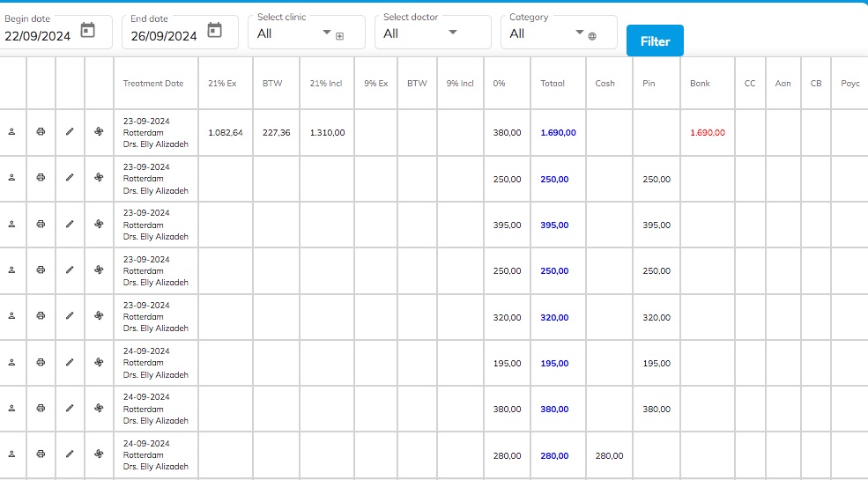
Task: Edit the 24-09-2024 380,00 row
Action: coord(70,408)
